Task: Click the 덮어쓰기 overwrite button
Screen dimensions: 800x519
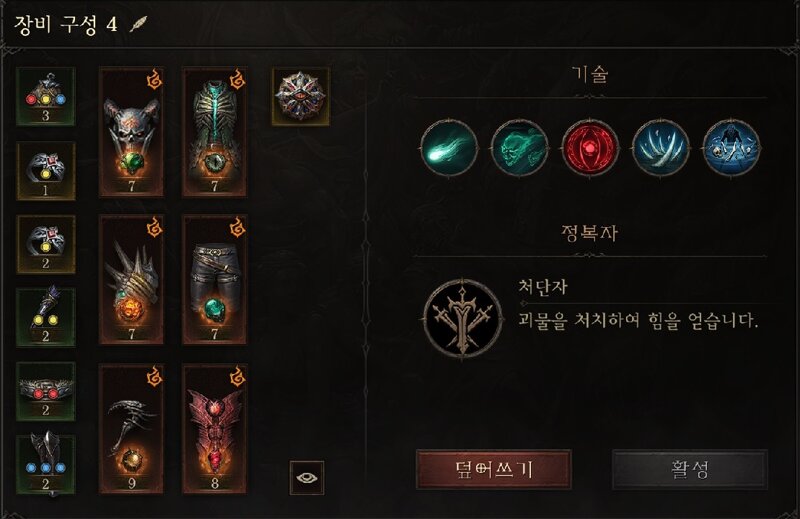Action: point(493,469)
